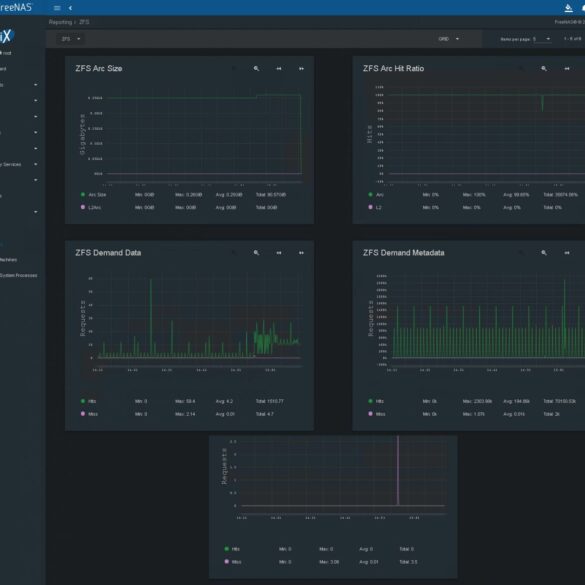Screen dimensions: 585x585
Task: Click the pink spike in the untitled bottom chart
Action: [x=398, y=471]
